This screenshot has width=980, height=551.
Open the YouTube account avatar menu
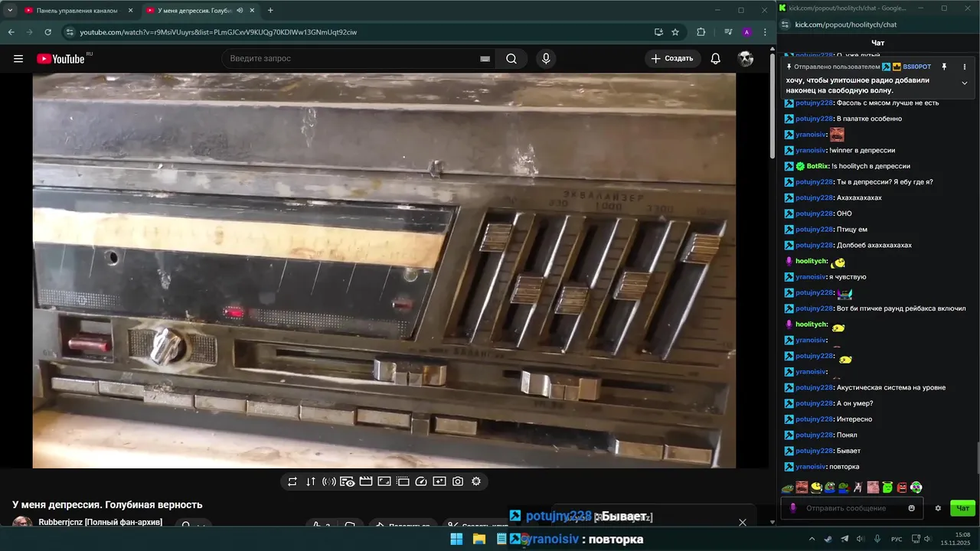tap(746, 59)
